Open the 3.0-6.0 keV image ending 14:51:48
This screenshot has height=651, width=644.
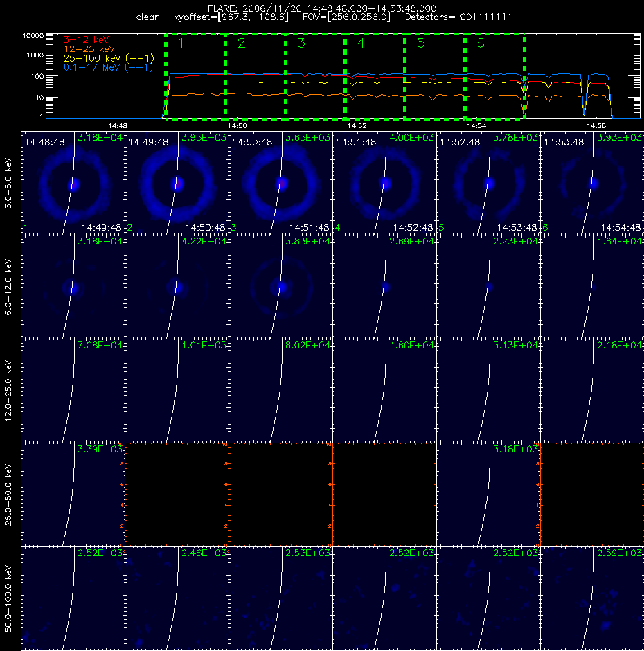[x=280, y=183]
